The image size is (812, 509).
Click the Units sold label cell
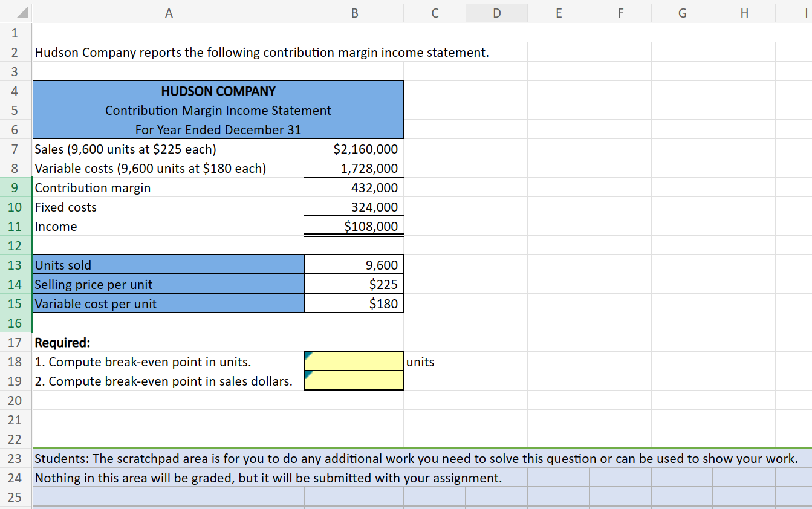(x=121, y=265)
